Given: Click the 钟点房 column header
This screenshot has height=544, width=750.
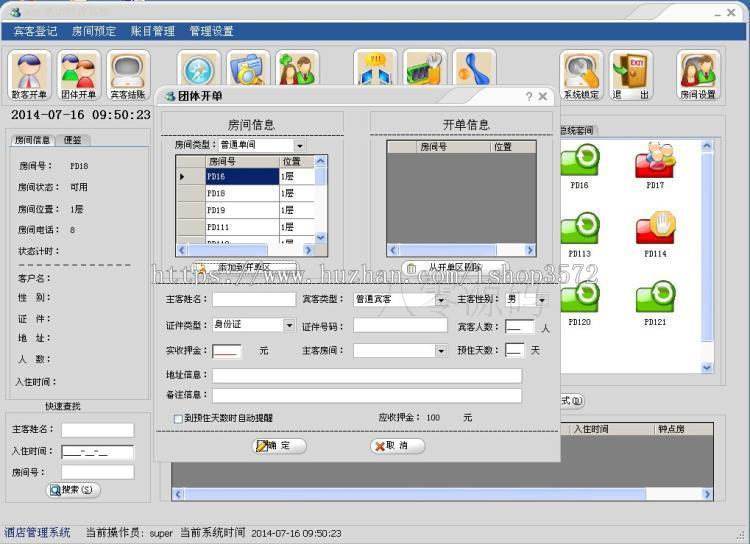Looking at the screenshot, I should 684,429.
